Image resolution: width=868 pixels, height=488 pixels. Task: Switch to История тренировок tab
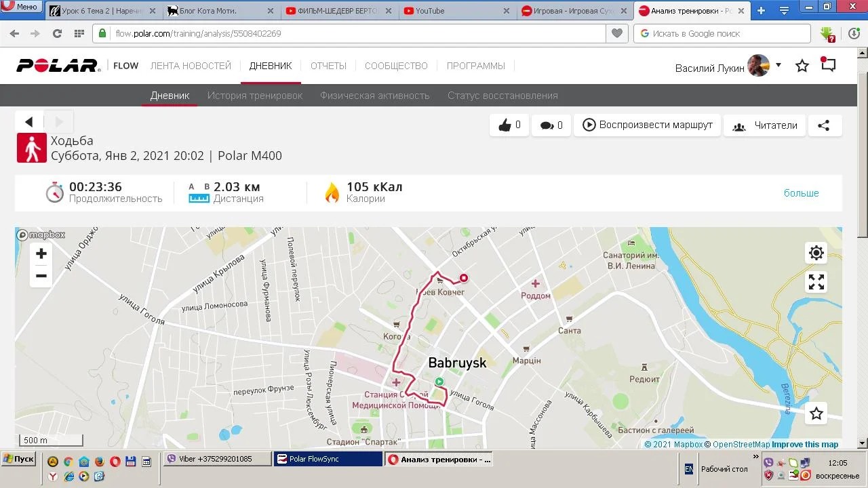pos(255,96)
